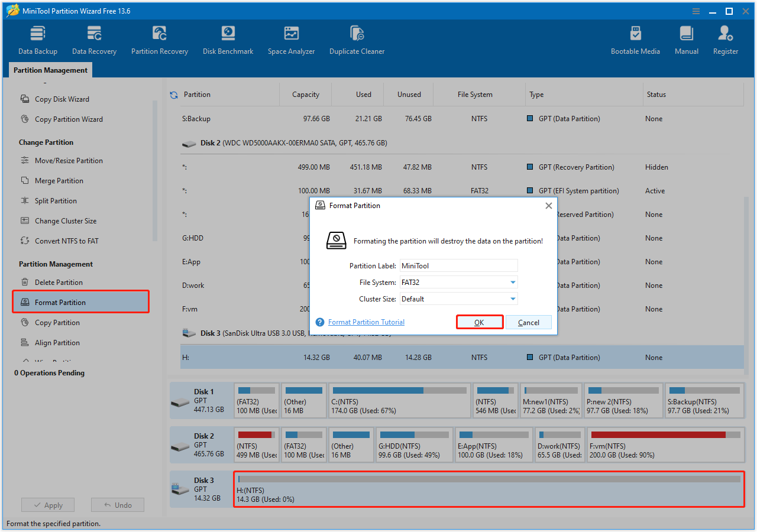Select S:Backup(NTFS) block on Disk 1
The image size is (757, 532).
[x=704, y=401]
